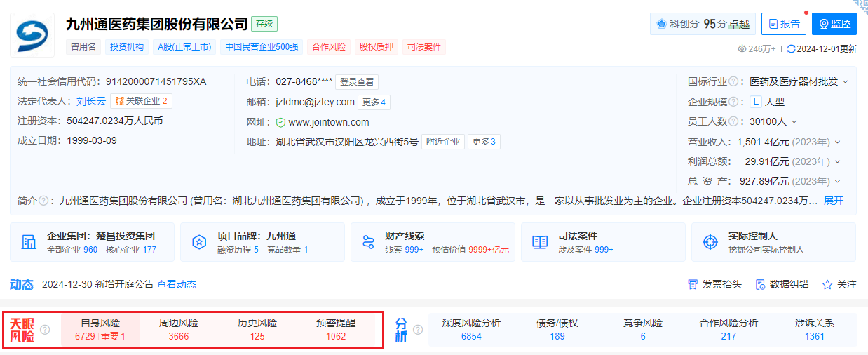This screenshot has height=355, width=868.
Task: Open 竞品数量 1 link
Action: click(287, 250)
